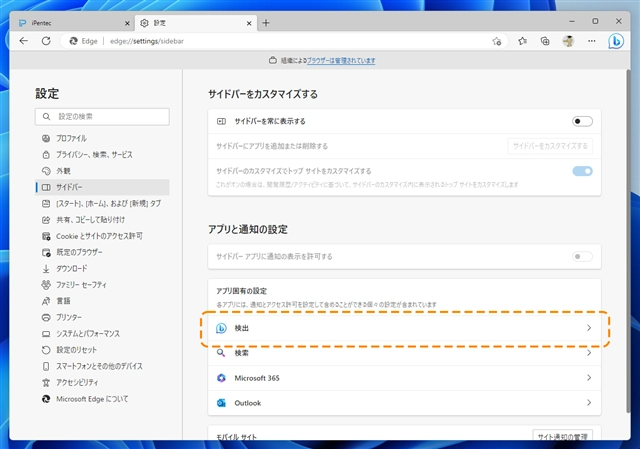Open ファミリー セーフティ settings

point(102,285)
